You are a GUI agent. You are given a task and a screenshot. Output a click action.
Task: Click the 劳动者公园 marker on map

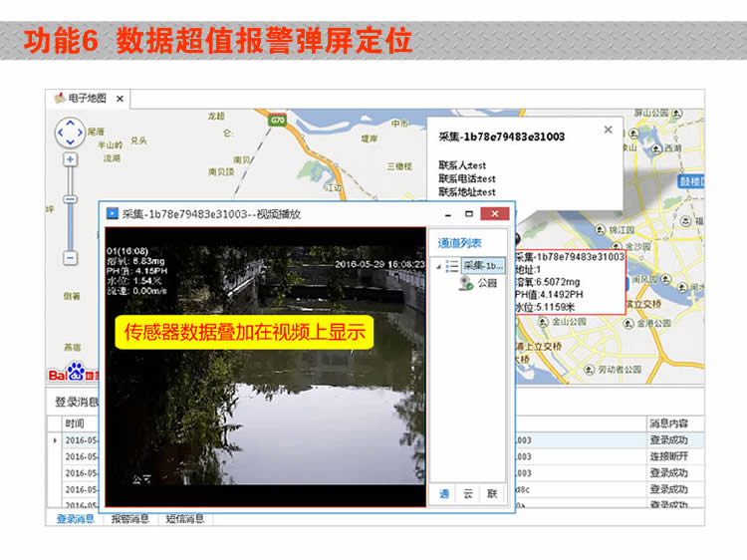click(x=590, y=370)
